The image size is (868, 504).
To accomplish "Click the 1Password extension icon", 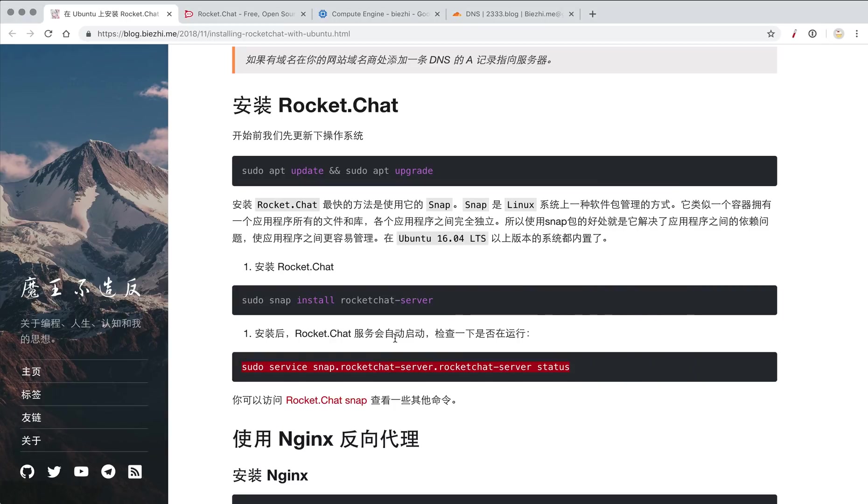I will point(812,34).
